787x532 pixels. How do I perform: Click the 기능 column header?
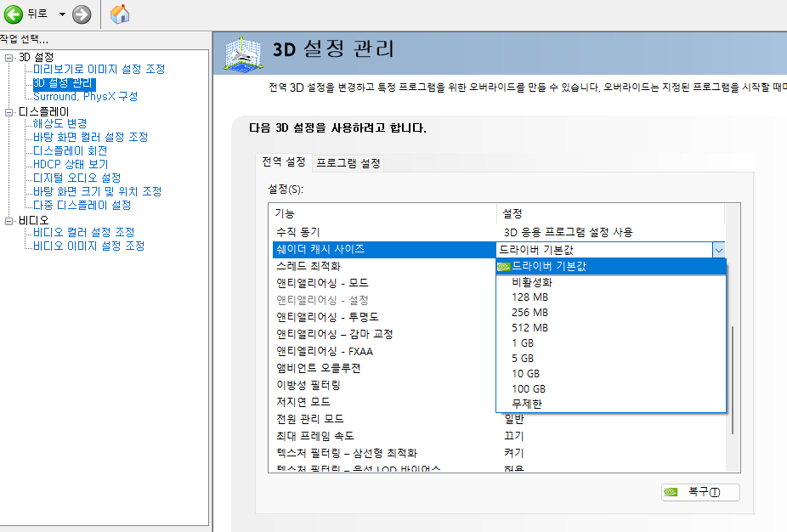point(384,214)
